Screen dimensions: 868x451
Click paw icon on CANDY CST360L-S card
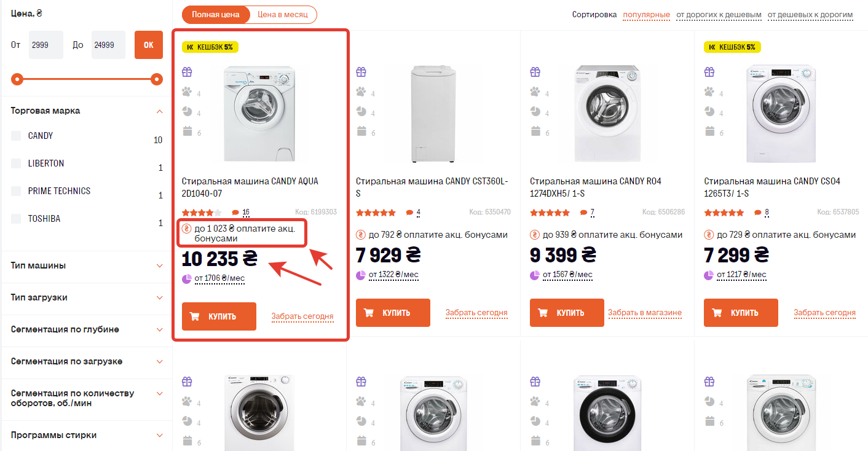coord(361,92)
